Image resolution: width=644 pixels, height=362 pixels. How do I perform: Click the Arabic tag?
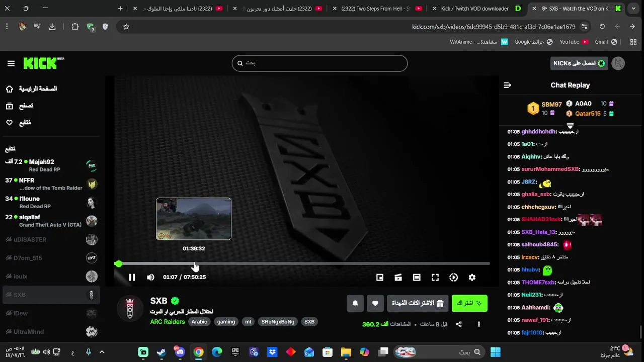pos(199,322)
